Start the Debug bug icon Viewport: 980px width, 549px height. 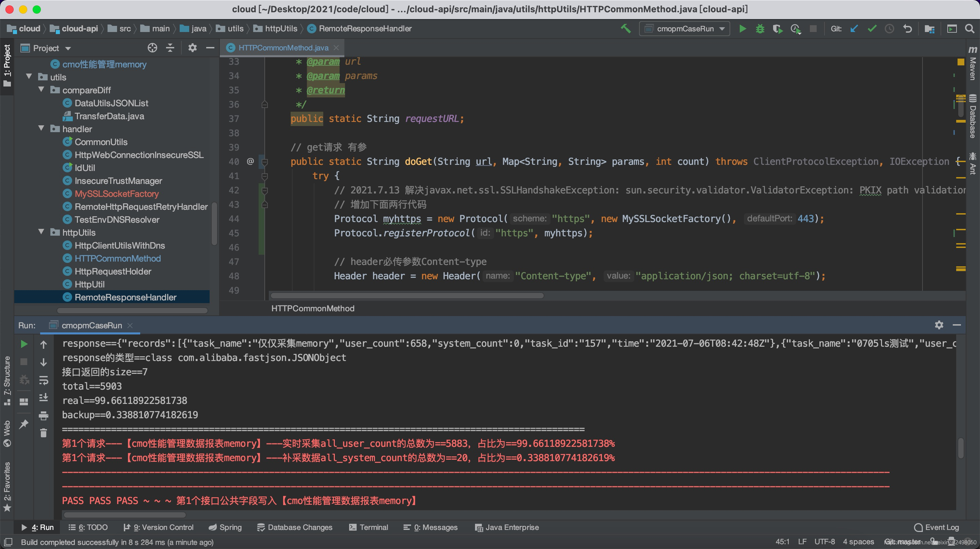760,29
